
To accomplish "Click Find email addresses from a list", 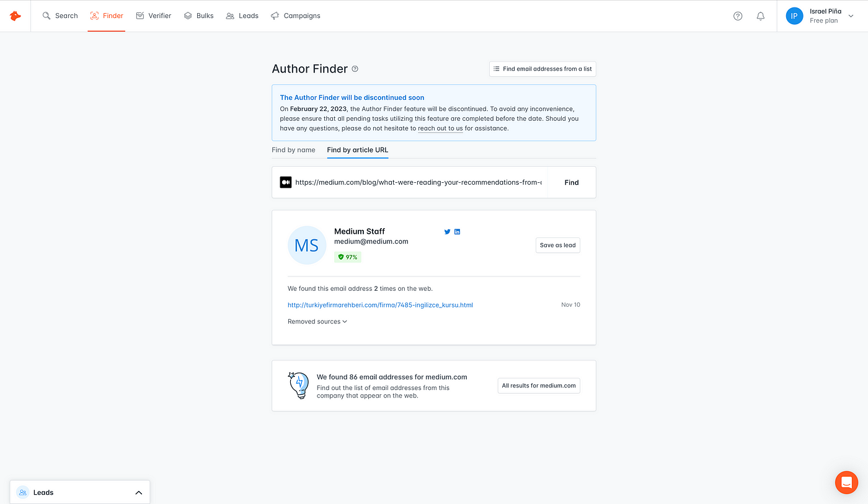I will tap(542, 69).
